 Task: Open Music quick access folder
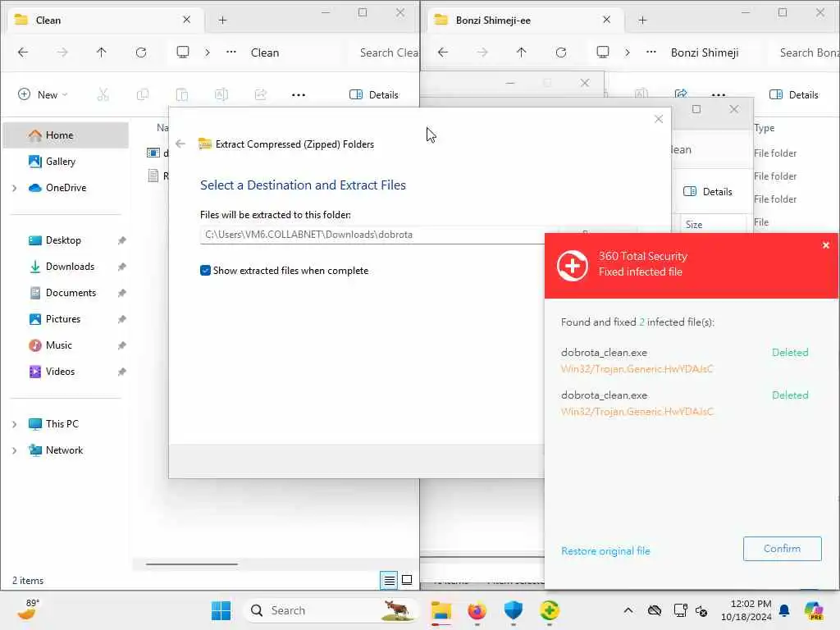pos(58,345)
